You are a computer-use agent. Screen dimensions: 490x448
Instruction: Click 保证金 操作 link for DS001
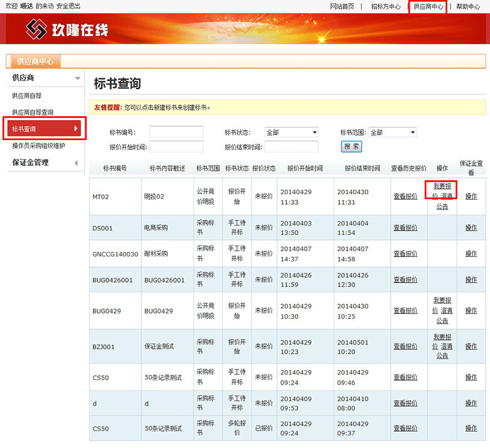(471, 227)
